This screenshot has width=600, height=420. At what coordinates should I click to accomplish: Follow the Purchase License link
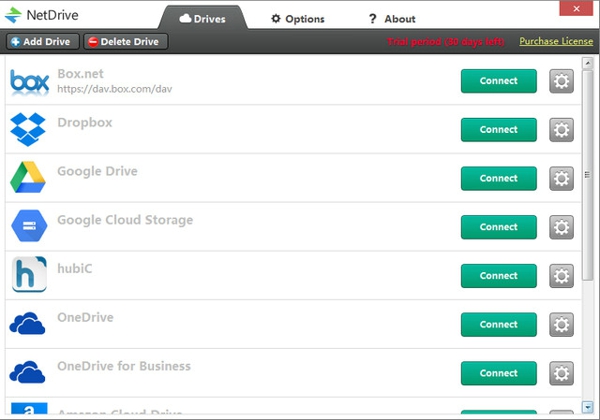556,41
